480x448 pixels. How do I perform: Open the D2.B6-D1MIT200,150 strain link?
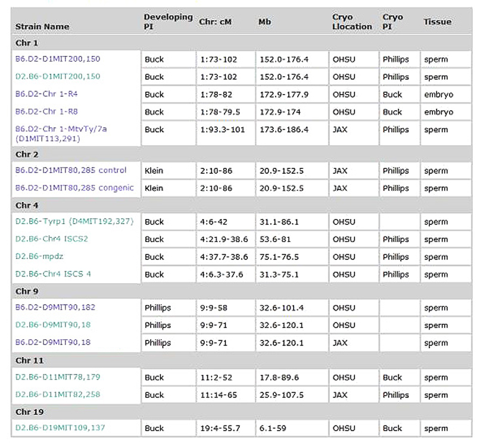coord(58,76)
